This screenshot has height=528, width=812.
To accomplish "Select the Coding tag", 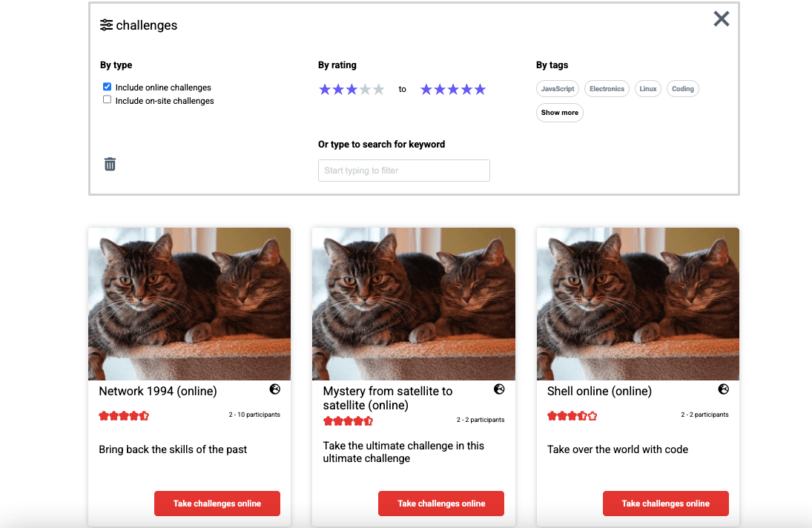I will (682, 88).
